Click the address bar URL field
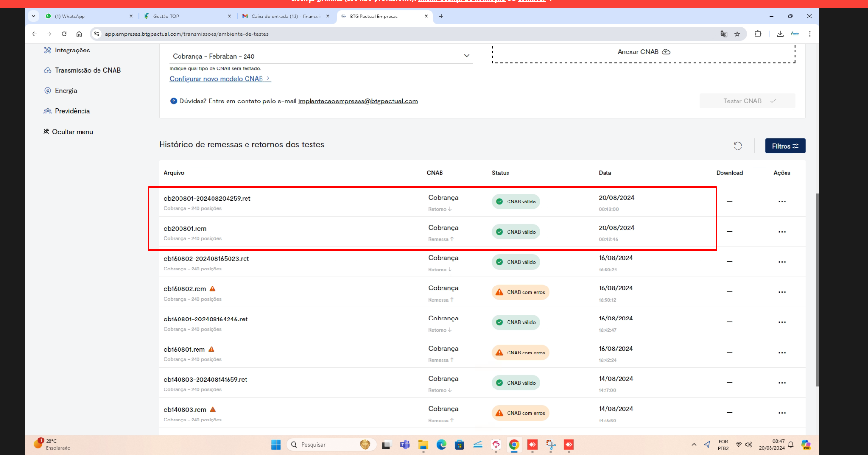This screenshot has height=455, width=868. tap(408, 34)
